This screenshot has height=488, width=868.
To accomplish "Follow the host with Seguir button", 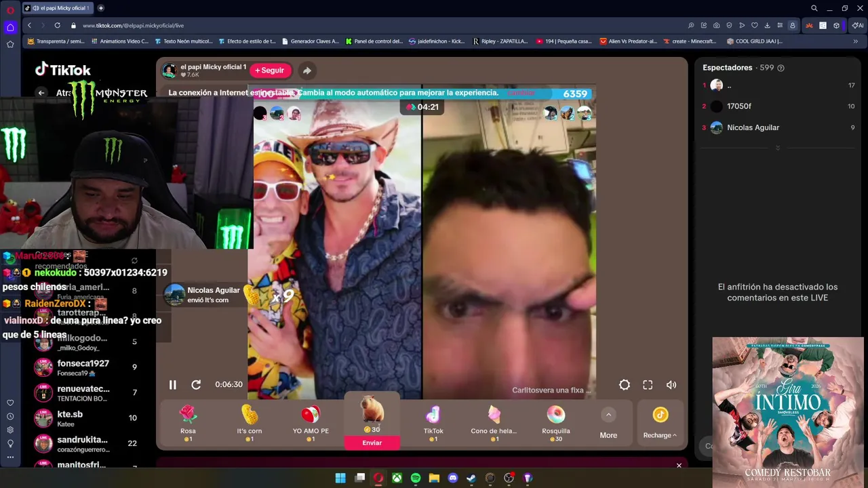I will [x=270, y=70].
